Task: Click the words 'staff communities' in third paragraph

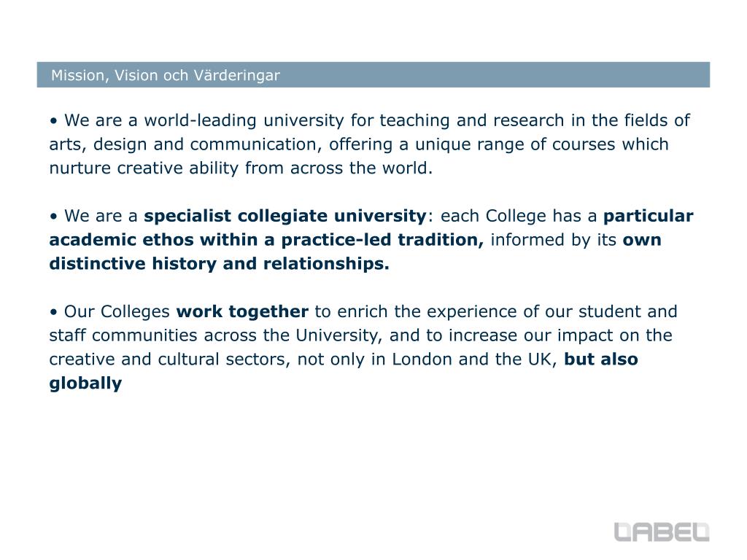Action: point(123,335)
